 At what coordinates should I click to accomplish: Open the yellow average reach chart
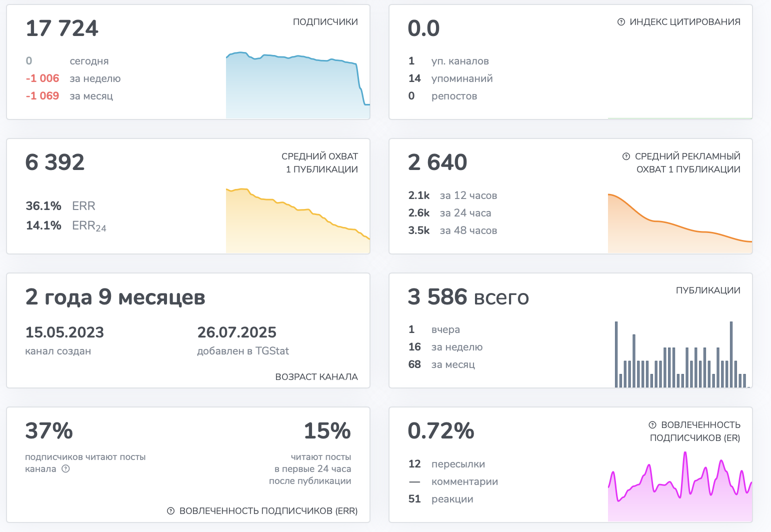tap(297, 220)
